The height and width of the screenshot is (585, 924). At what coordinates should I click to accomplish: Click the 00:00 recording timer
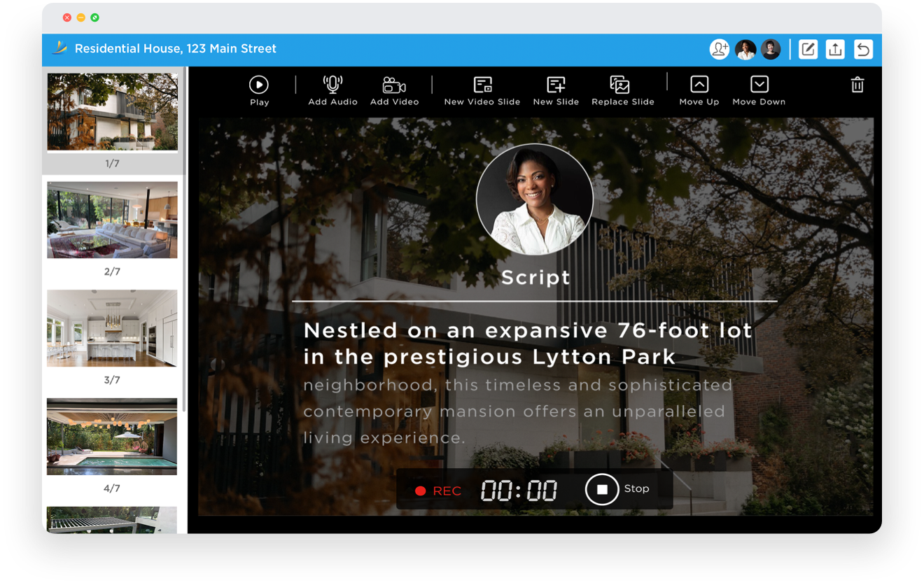(x=519, y=491)
